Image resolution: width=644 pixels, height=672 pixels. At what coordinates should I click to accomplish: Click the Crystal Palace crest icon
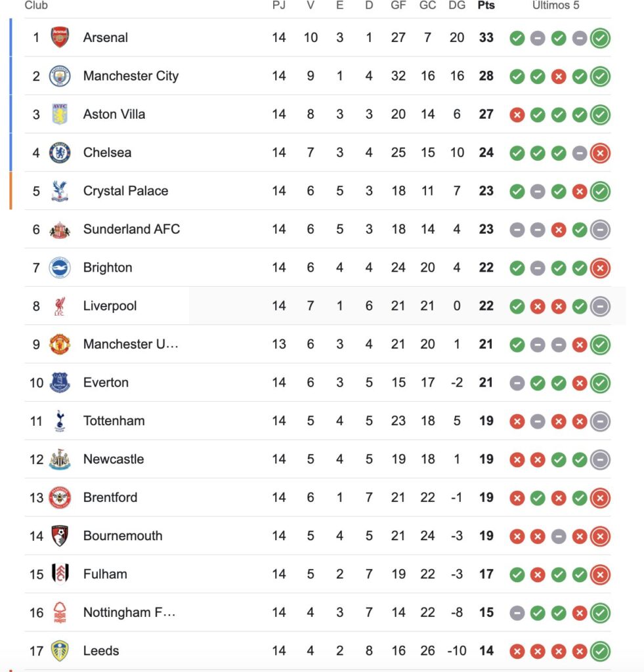click(60, 191)
